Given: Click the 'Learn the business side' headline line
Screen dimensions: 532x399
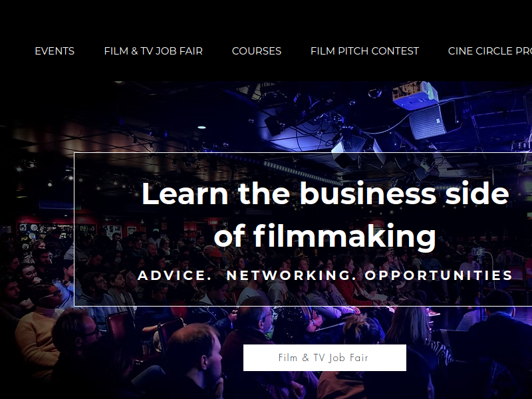Looking at the screenshot, I should pyautogui.click(x=325, y=194).
